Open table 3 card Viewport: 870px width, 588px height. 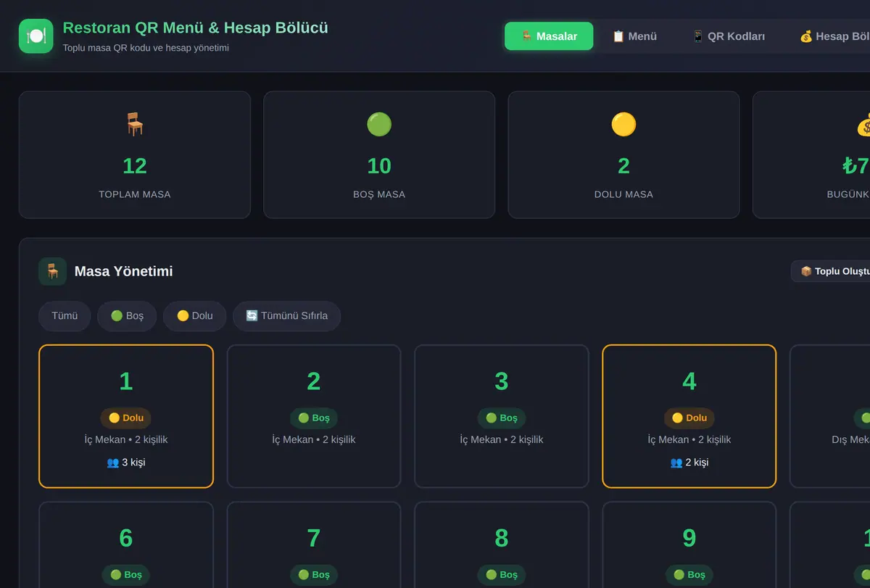502,416
